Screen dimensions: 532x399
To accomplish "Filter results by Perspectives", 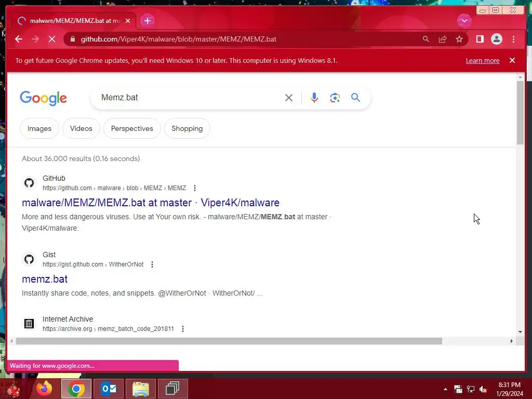I will (x=132, y=129).
